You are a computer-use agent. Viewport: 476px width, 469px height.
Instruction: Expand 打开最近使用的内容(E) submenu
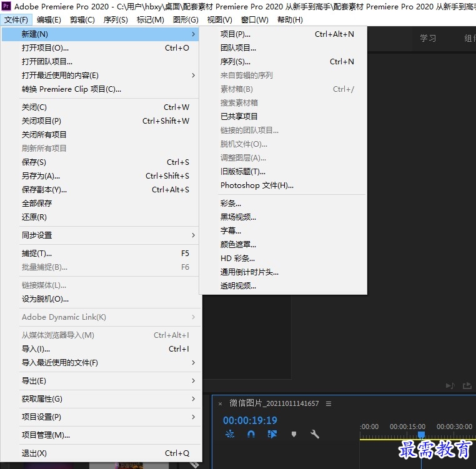pyautogui.click(x=194, y=76)
